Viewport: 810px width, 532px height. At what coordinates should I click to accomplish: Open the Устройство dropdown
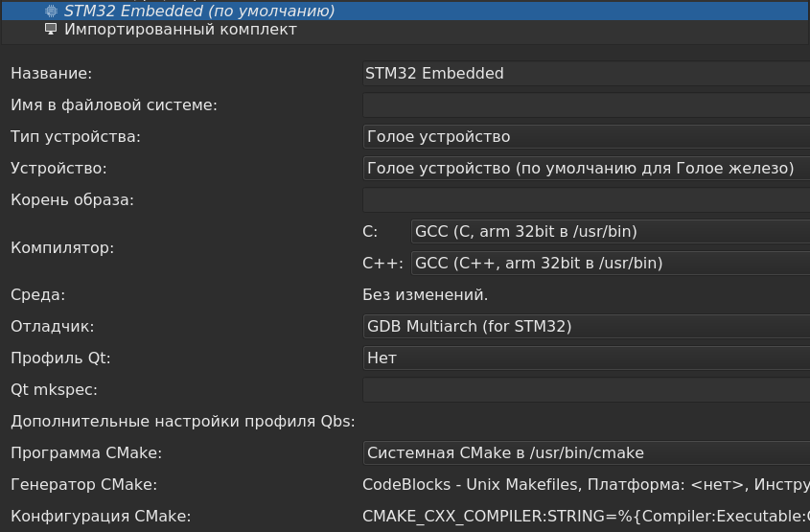(587, 169)
